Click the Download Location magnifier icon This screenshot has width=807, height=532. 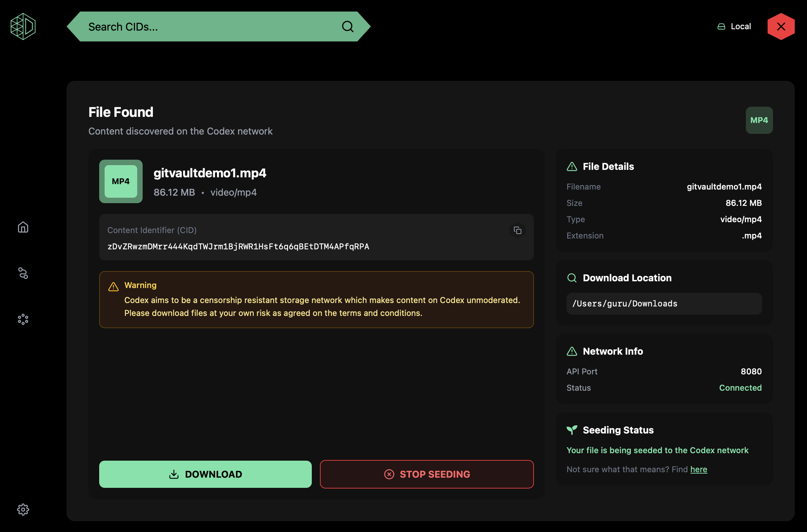572,278
